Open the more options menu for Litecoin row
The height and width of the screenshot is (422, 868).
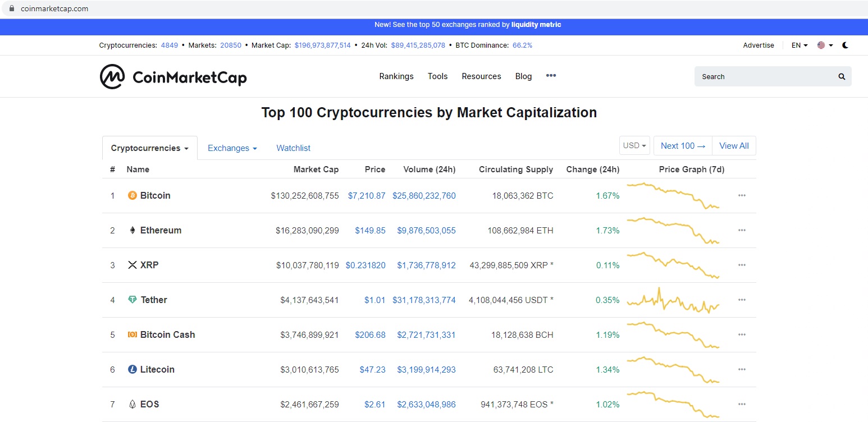click(x=742, y=369)
